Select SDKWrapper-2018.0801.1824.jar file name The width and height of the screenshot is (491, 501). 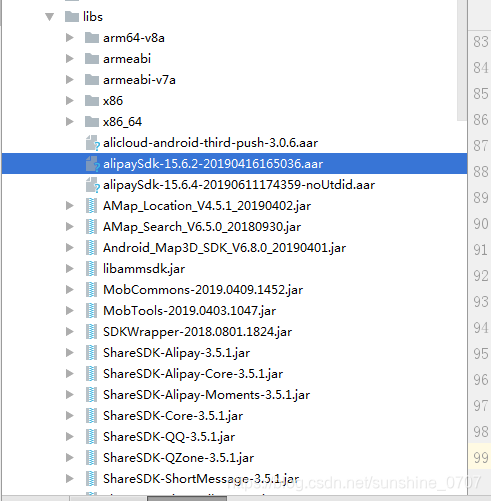tap(197, 332)
